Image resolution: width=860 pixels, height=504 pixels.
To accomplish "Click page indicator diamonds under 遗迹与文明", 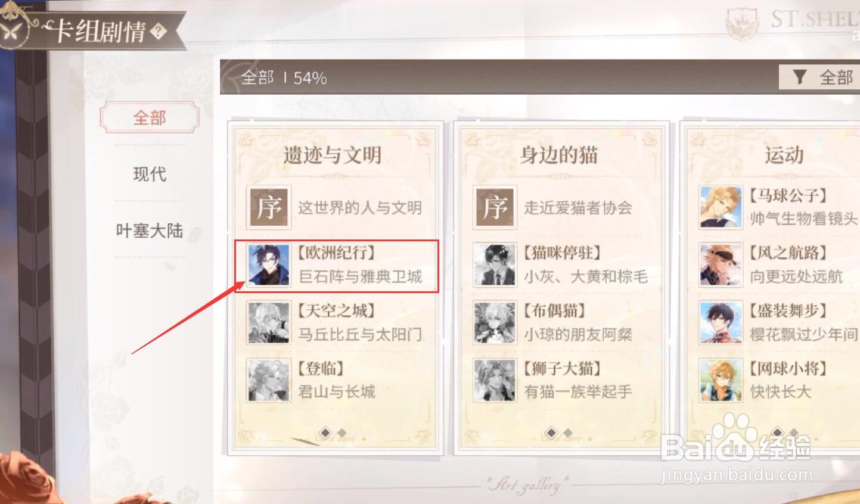I will click(334, 433).
